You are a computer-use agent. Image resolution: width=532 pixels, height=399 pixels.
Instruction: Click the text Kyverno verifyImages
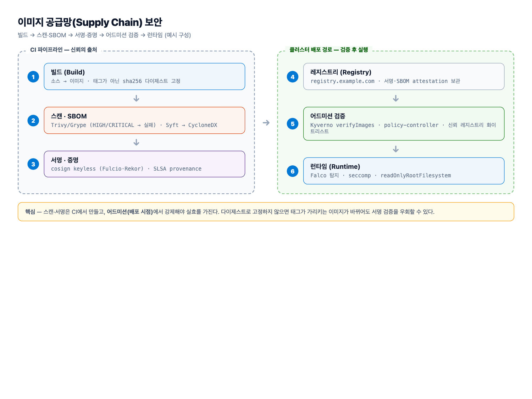tap(342, 125)
